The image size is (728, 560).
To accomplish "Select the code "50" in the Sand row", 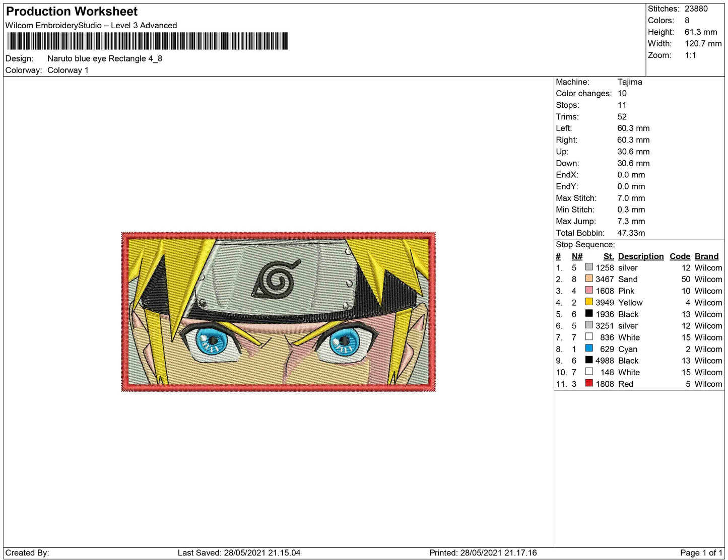I will click(x=686, y=279).
